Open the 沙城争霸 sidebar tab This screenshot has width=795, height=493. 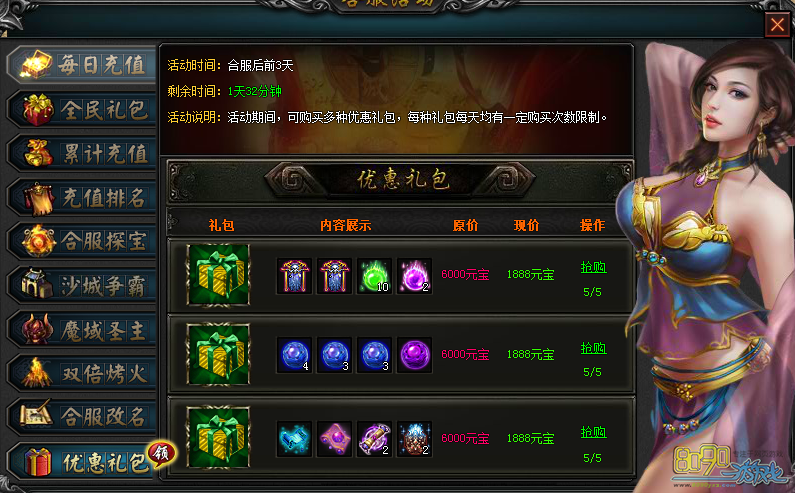point(83,285)
